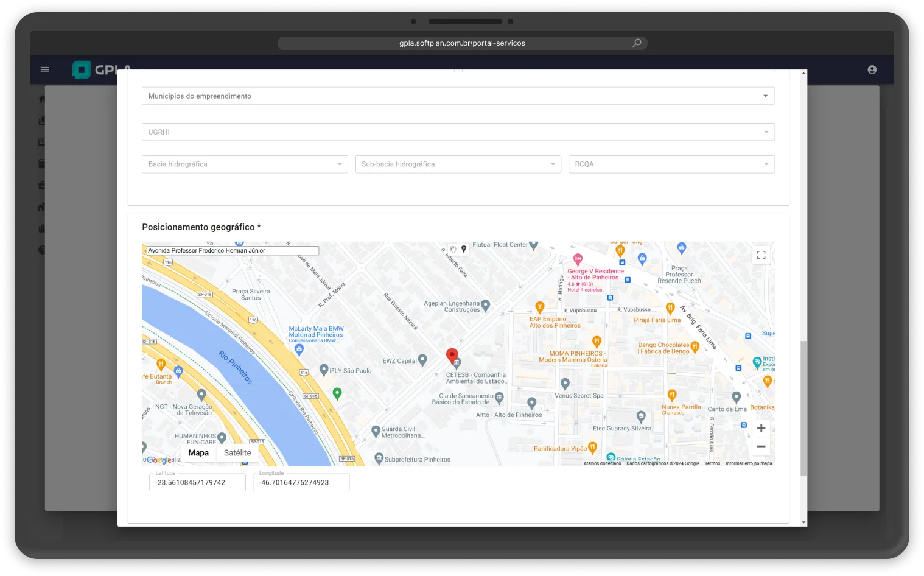Toggle fullscreen view on the map
Screen dimensions: 924x576
(x=761, y=255)
